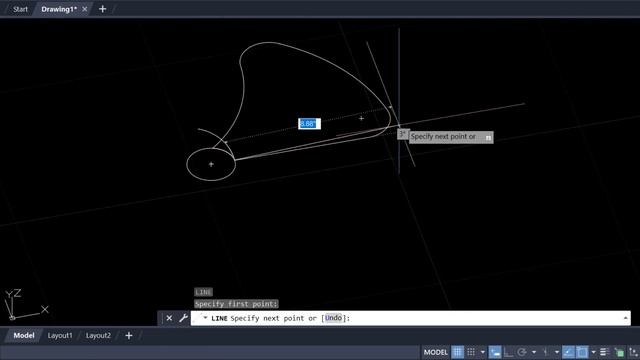Toggle snap mode dotted grid icon
The height and width of the screenshot is (360, 640).
471,352
